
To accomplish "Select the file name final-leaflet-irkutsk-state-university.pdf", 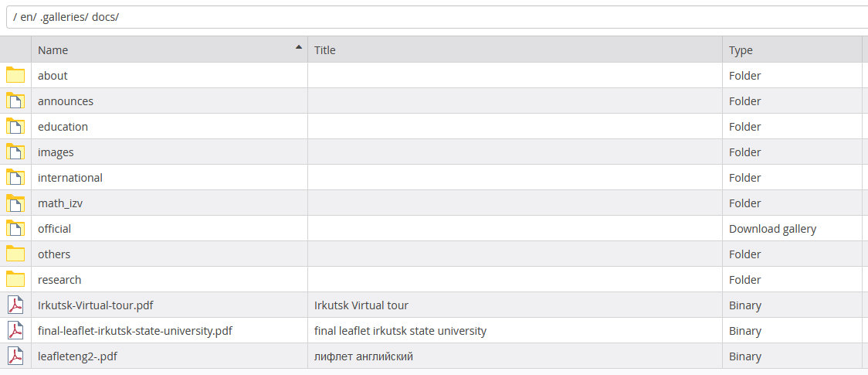I will pos(135,331).
